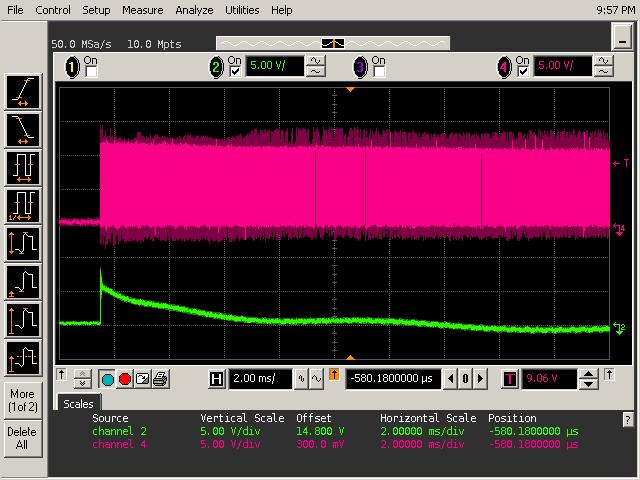
Task: Click the orange delay reference arrow icon
Action: [x=334, y=374]
